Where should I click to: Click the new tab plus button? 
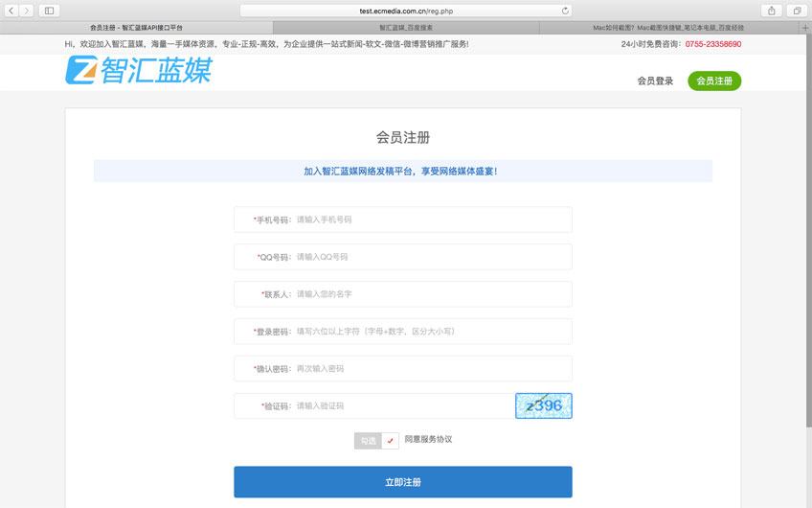coord(805,28)
